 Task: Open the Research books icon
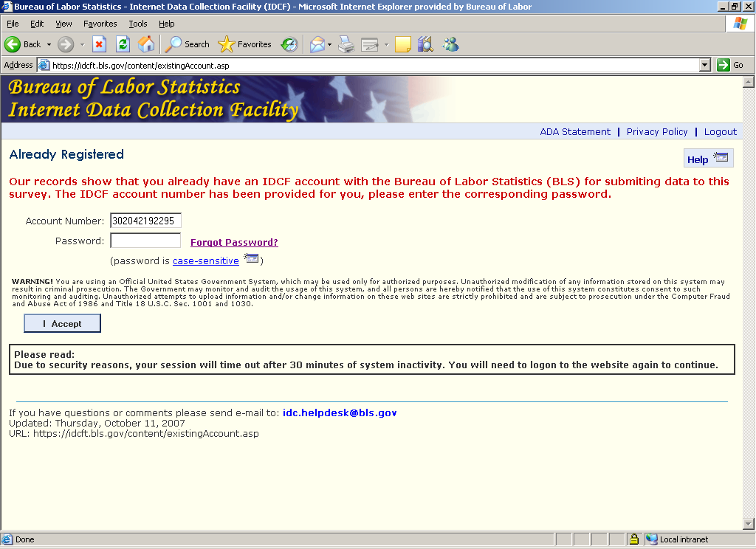coord(425,44)
